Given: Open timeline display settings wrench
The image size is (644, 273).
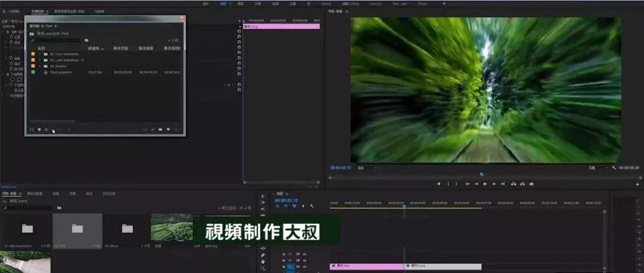Looking at the screenshot, I should (312, 206).
